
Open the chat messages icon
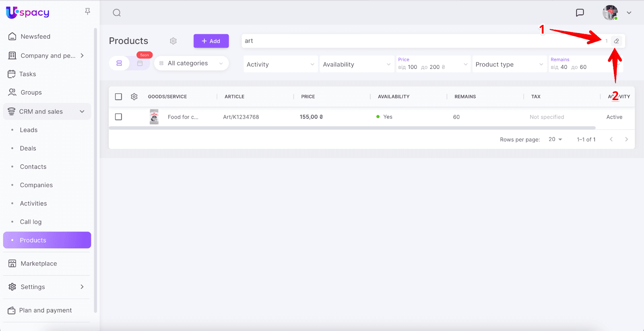pos(580,13)
